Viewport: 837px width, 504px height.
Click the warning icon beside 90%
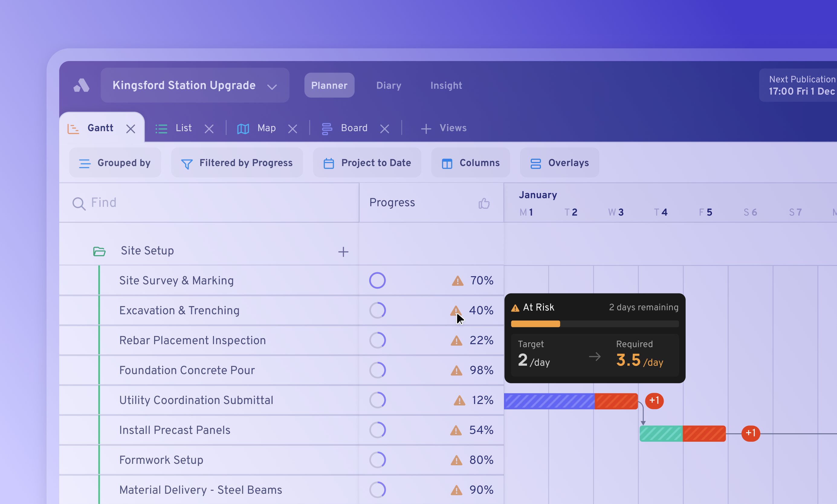coord(456,490)
